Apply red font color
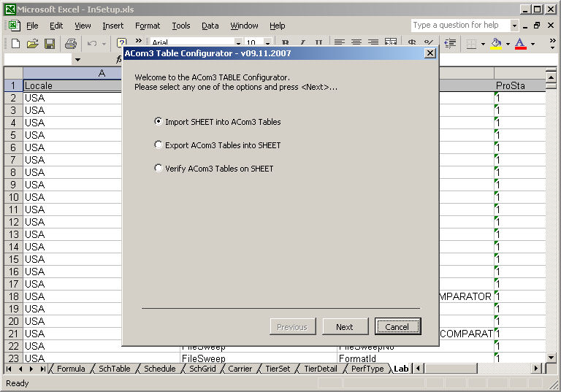561x392 pixels. 520,44
